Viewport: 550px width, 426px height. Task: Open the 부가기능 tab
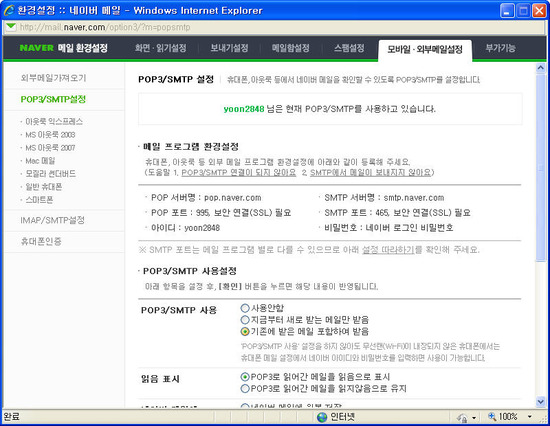point(501,48)
